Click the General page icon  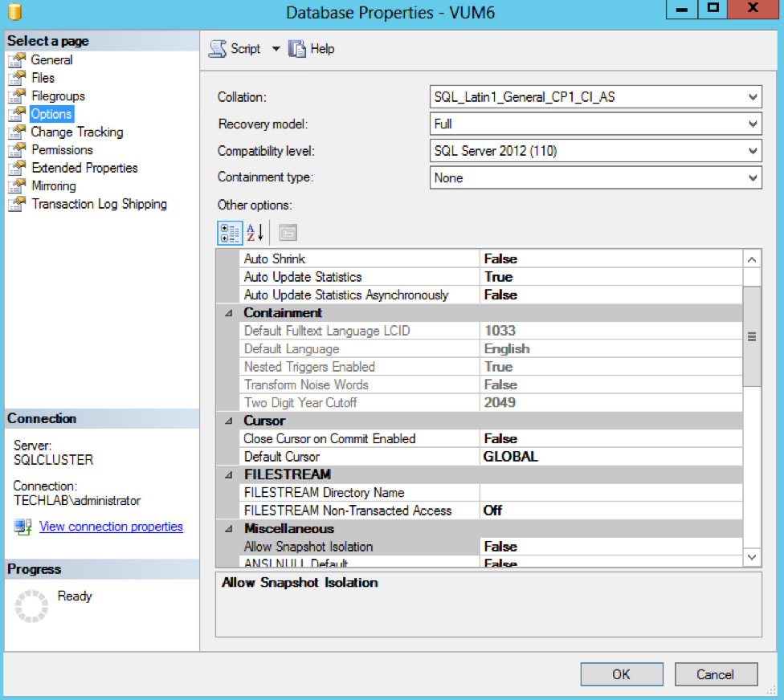(x=17, y=60)
